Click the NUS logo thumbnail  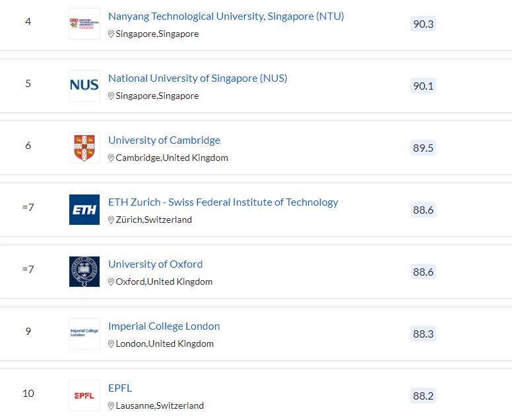(84, 86)
